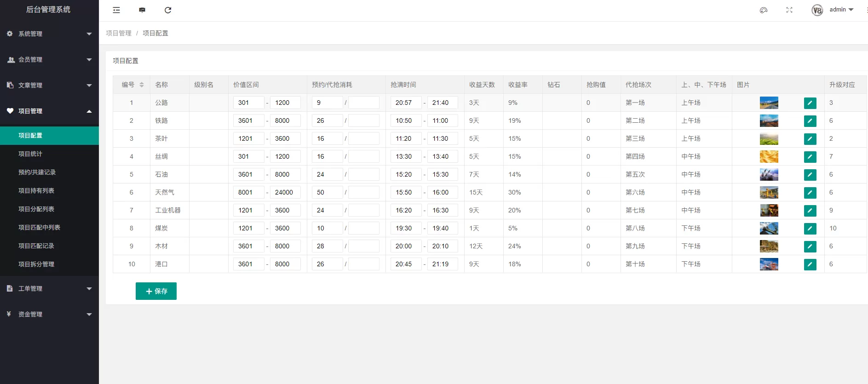The height and width of the screenshot is (384, 868).
Task: Collapse the 项目管理 sidebar menu
Action: click(49, 111)
